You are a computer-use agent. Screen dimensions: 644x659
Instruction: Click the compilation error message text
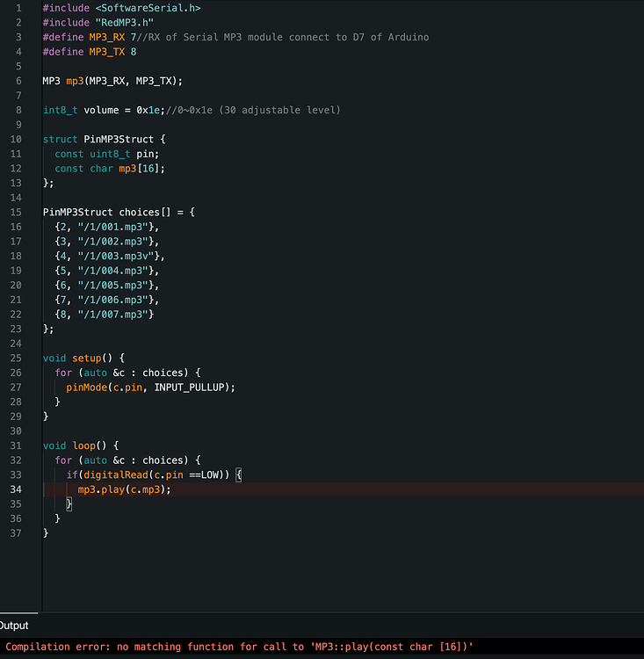[239, 647]
